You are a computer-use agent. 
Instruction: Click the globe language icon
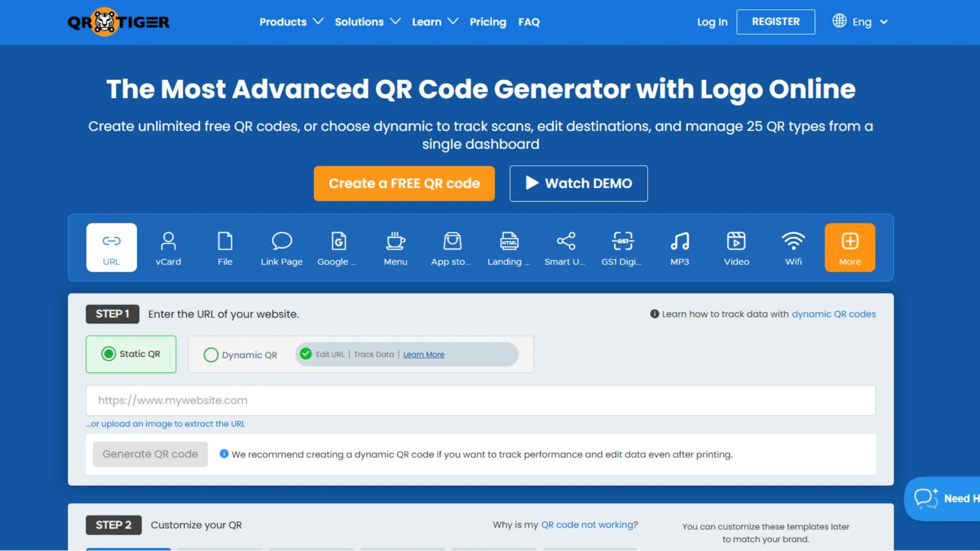(839, 21)
